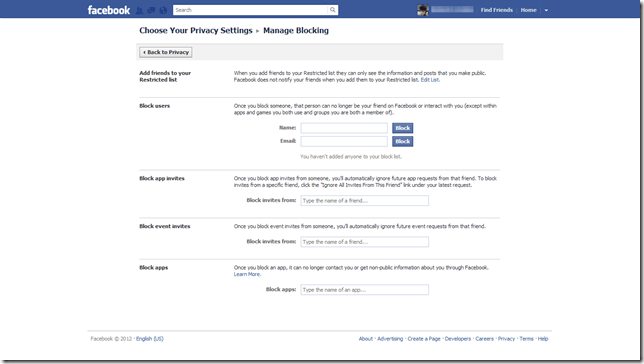644x364 pixels.
Task: Open the Careers footer link
Action: tap(485, 339)
